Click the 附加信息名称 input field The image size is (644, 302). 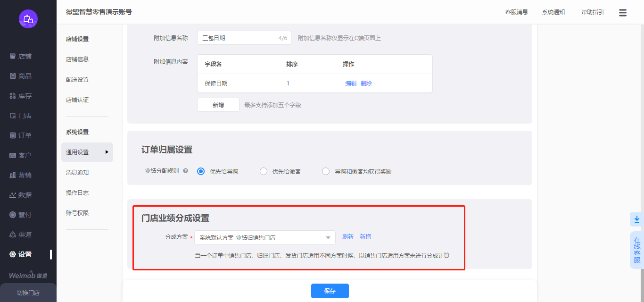[238, 38]
